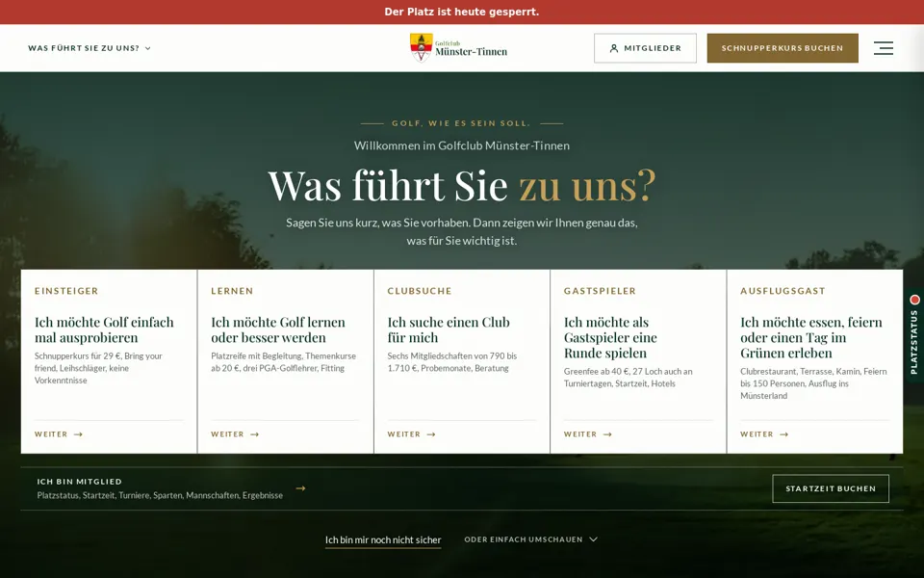Image resolution: width=924 pixels, height=578 pixels.
Task: Expand 'Oder einfach umschauen' chevron
Action: [x=594, y=539]
